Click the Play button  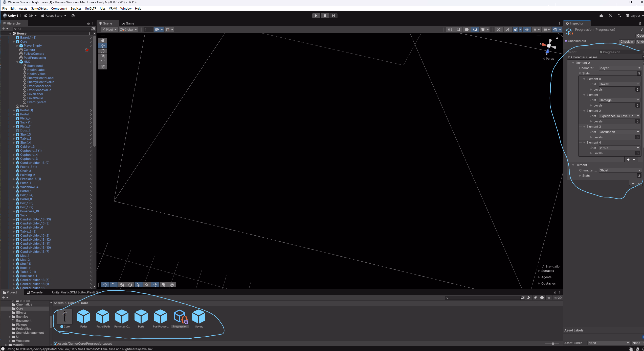[x=316, y=16]
